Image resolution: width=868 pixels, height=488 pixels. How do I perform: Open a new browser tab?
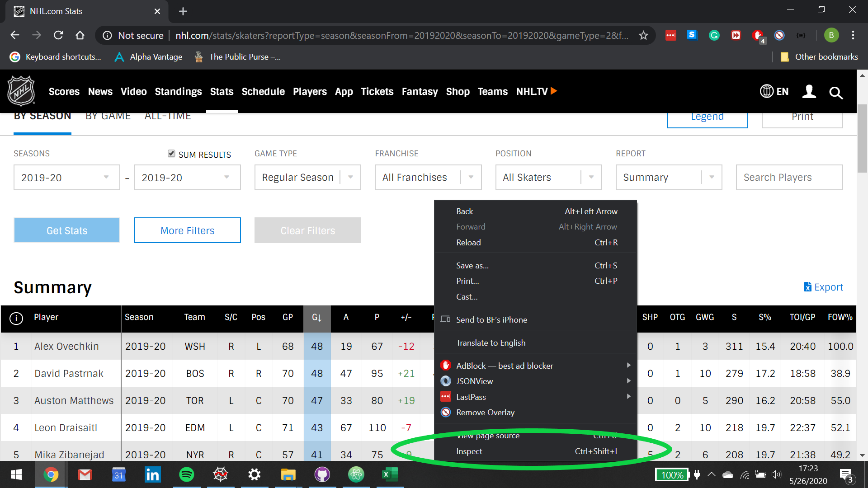pyautogui.click(x=183, y=11)
